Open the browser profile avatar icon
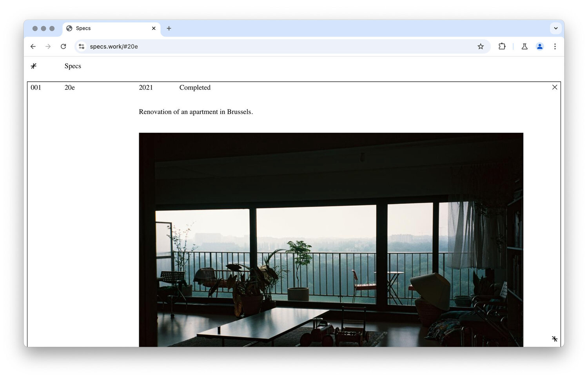The height and width of the screenshot is (382, 588). coord(540,46)
